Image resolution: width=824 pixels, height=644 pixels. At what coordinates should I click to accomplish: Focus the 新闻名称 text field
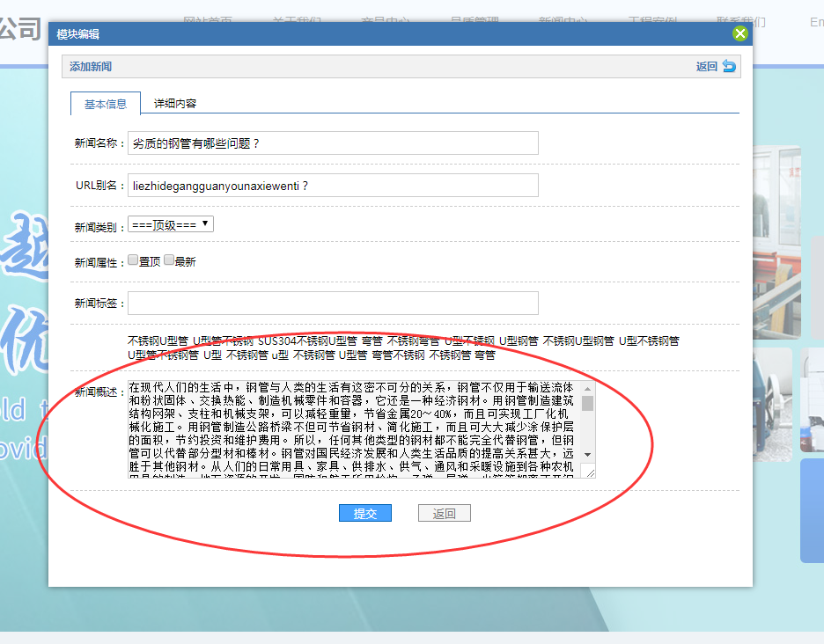333,143
